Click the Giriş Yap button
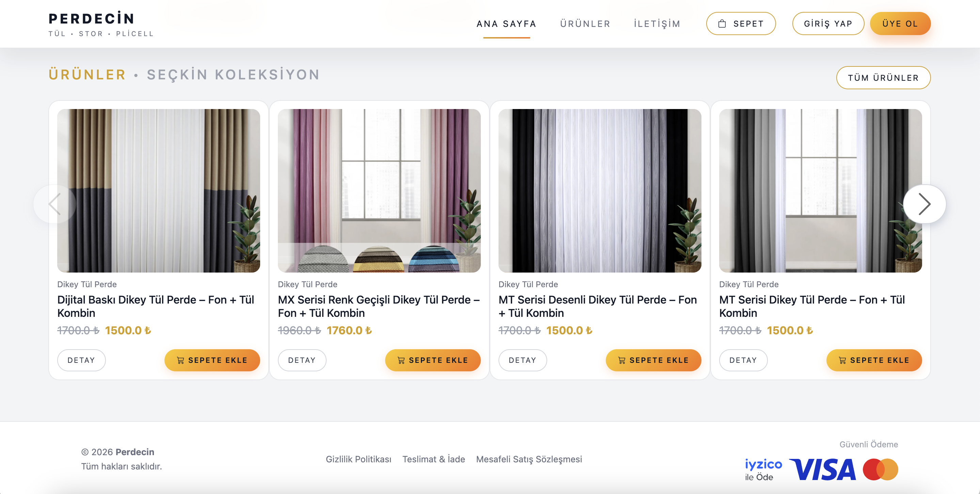 828,24
